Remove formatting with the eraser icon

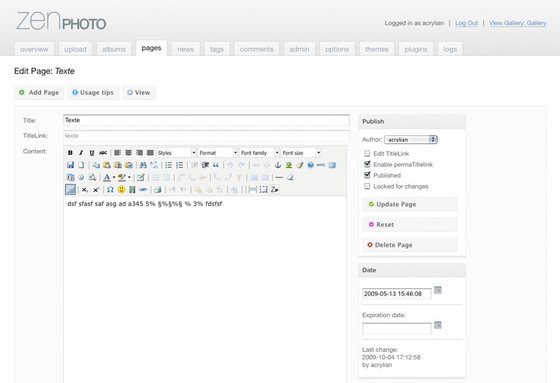click(x=290, y=177)
